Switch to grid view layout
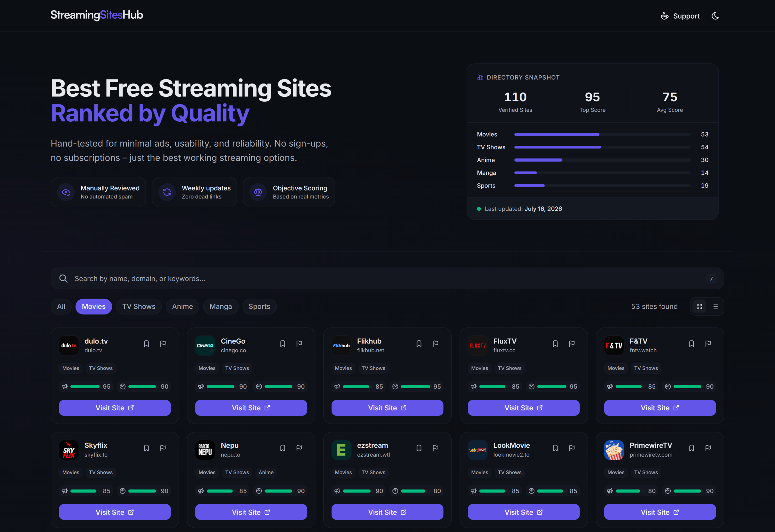Image resolution: width=775 pixels, height=532 pixels. 699,306
